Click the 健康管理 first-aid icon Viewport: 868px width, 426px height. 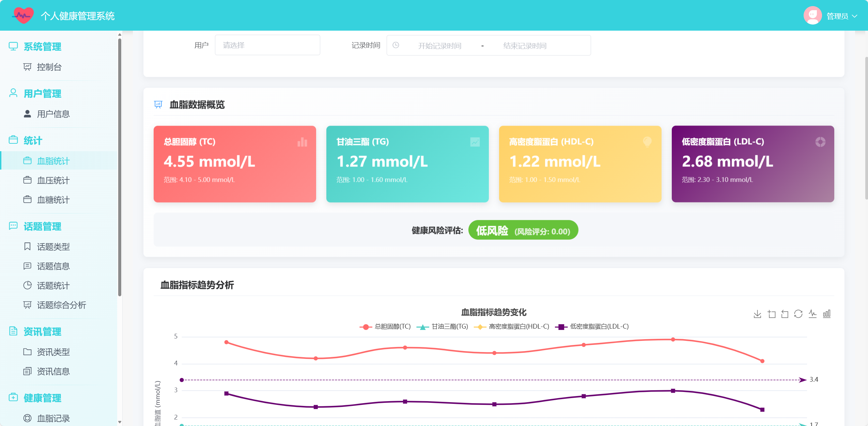click(x=13, y=397)
